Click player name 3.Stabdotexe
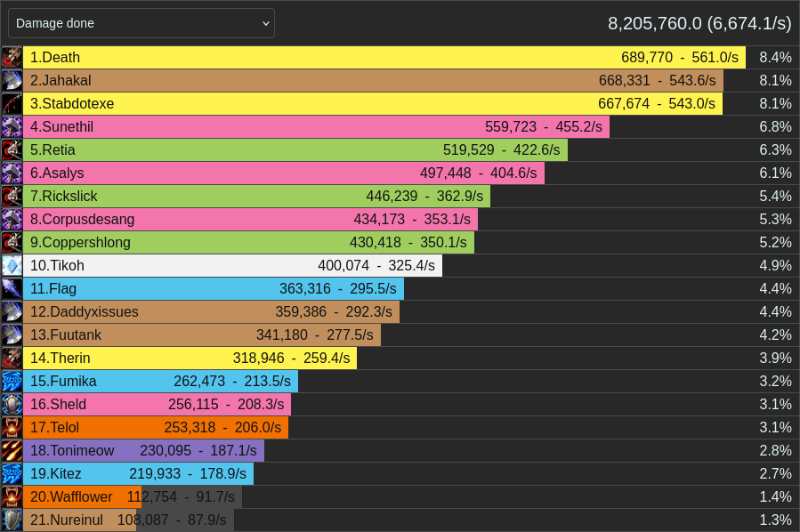The width and height of the screenshot is (800, 532). (x=72, y=103)
